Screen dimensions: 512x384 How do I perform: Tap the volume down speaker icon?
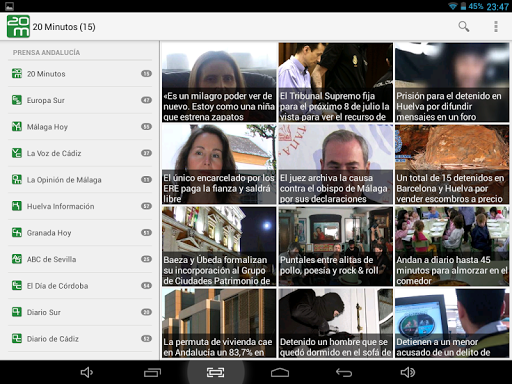point(87,372)
